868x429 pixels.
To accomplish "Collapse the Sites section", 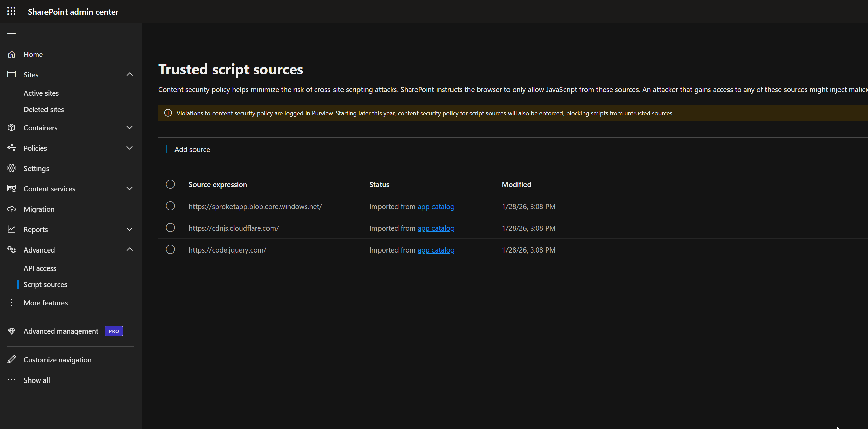I will coord(129,74).
